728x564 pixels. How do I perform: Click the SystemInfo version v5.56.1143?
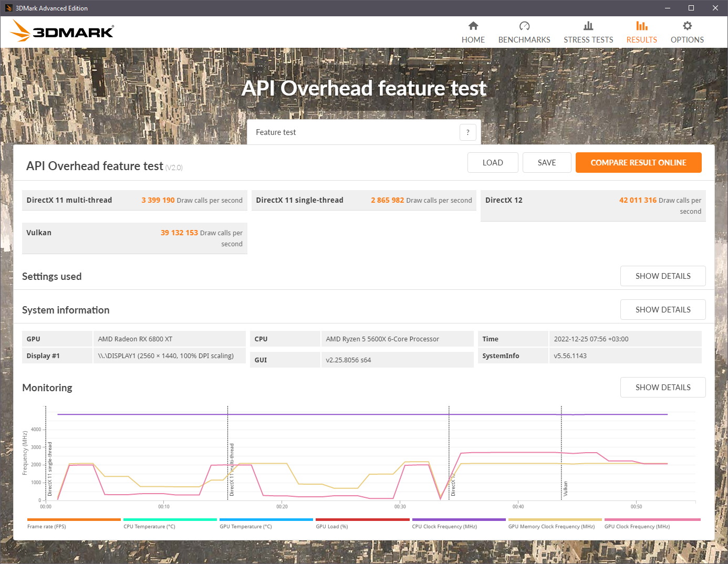[570, 356]
